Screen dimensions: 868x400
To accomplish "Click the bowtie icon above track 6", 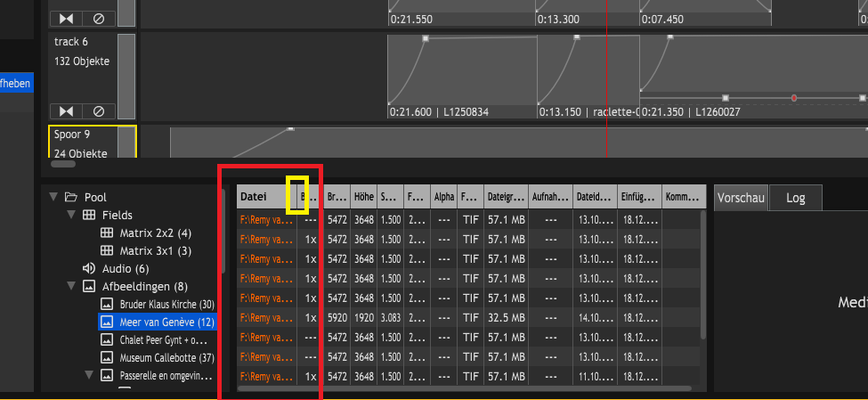I will pos(67,18).
